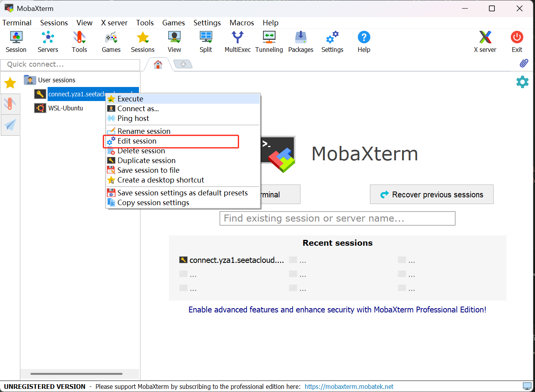Choose Copy session settings

click(183, 203)
